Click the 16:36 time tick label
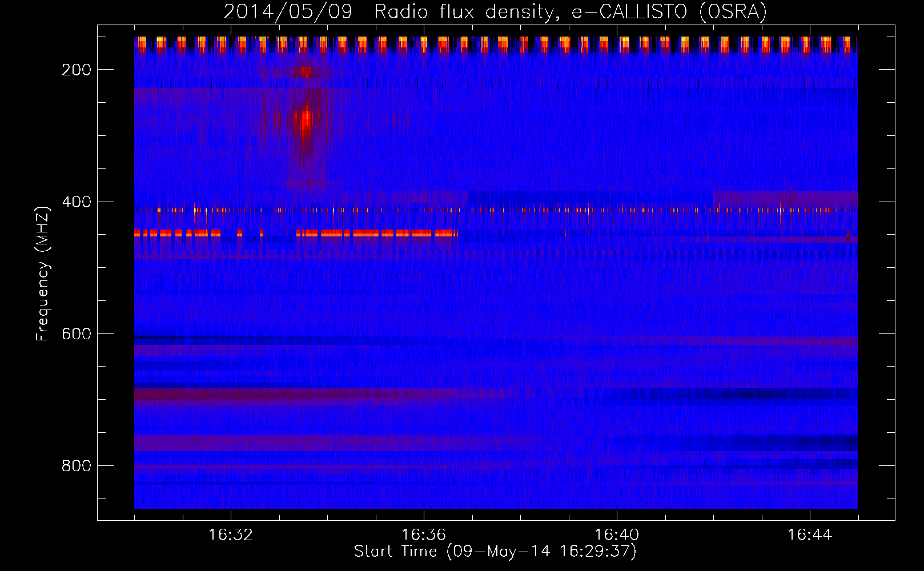 tap(424, 535)
